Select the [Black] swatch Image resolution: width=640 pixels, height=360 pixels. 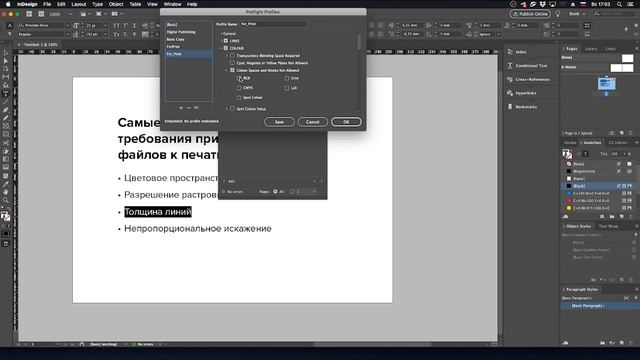tap(598, 186)
